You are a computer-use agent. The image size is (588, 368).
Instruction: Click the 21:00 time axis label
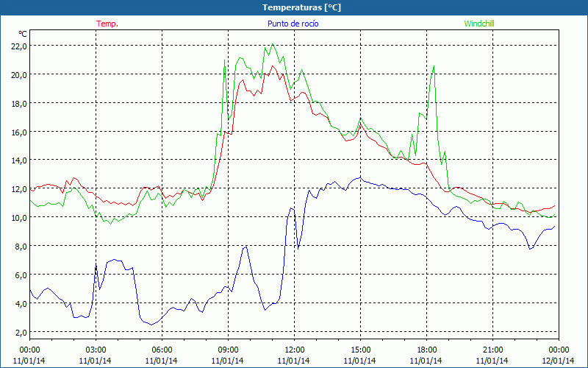pos(492,350)
